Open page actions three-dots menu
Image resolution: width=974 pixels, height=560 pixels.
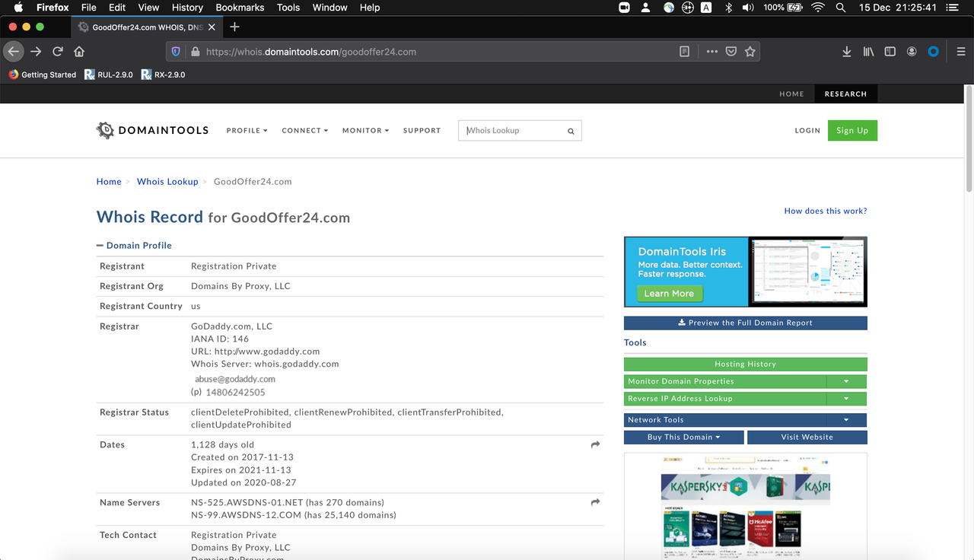tap(712, 52)
